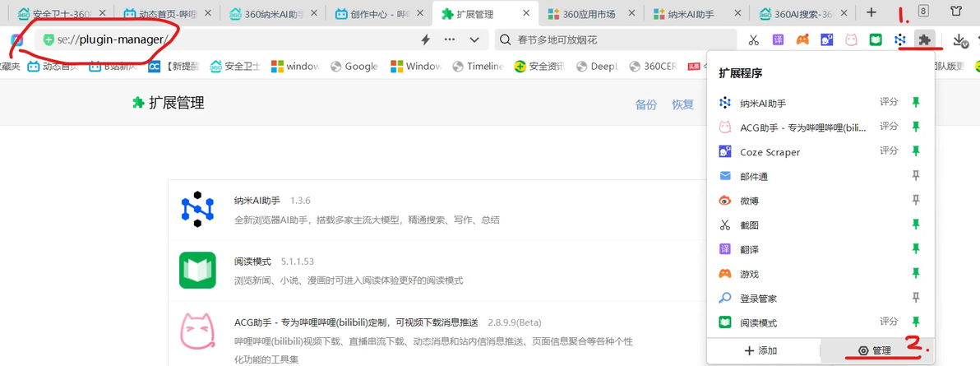Pin 登录管家 to the toolbar
Screen dimensions: 980x366
click(916, 297)
